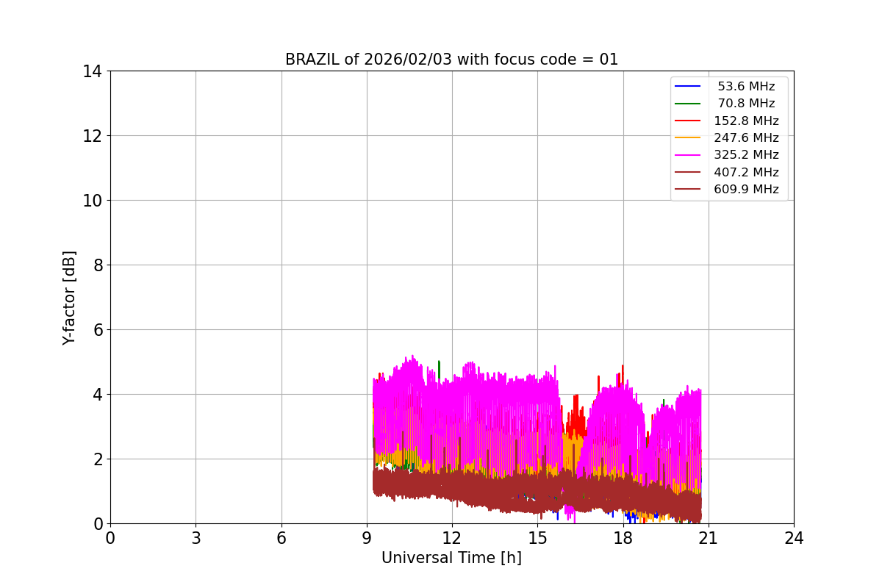Click the y-axis tick label '6'

click(x=98, y=330)
